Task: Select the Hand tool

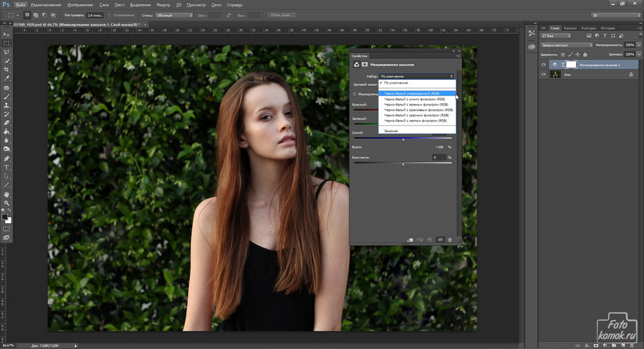Action: pos(6,194)
